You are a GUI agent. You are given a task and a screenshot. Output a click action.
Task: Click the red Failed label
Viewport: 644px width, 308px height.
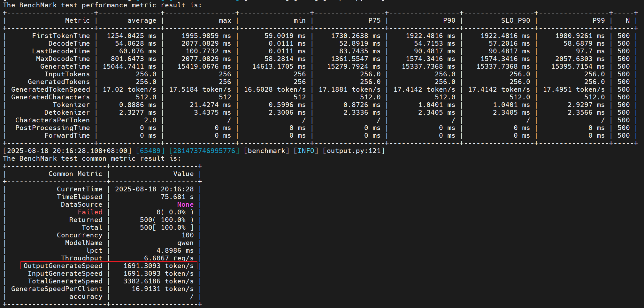click(x=90, y=212)
